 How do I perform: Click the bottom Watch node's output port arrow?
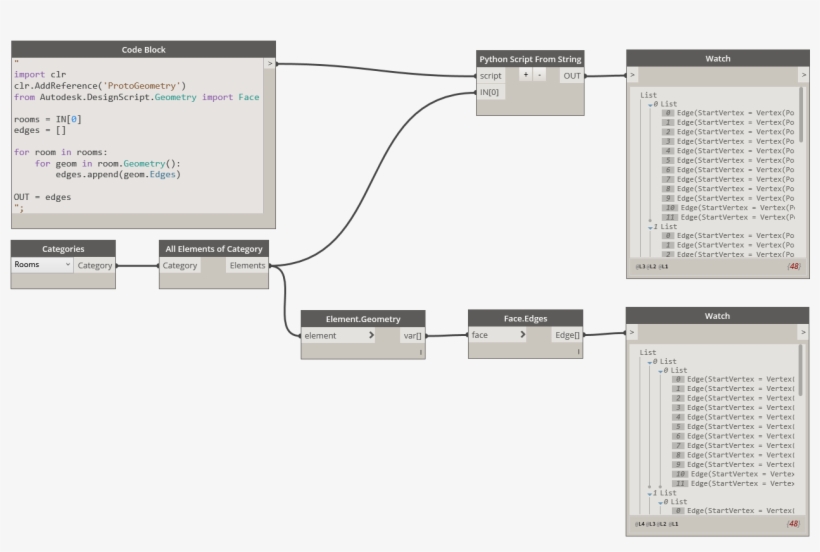tap(803, 332)
